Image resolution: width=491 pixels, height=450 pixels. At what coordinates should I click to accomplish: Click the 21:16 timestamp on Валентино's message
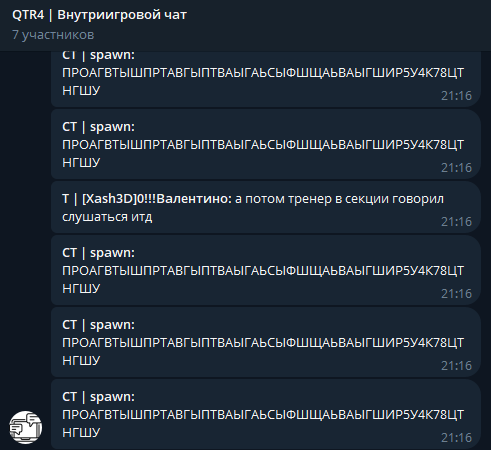click(456, 222)
